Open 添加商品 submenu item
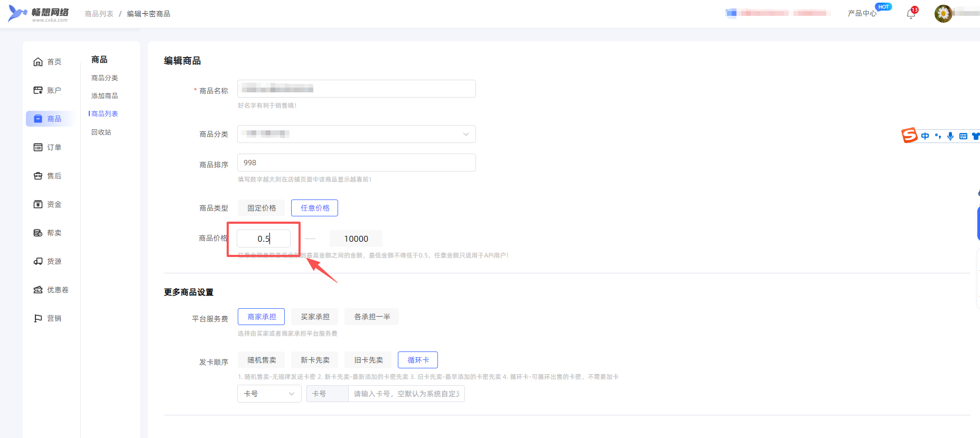980x438 pixels. click(x=105, y=96)
